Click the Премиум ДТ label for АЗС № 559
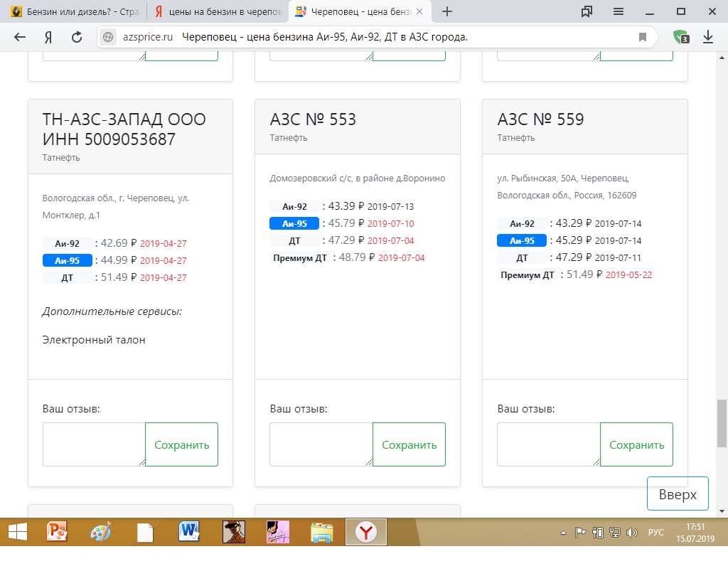This screenshot has width=728, height=576. (528, 275)
